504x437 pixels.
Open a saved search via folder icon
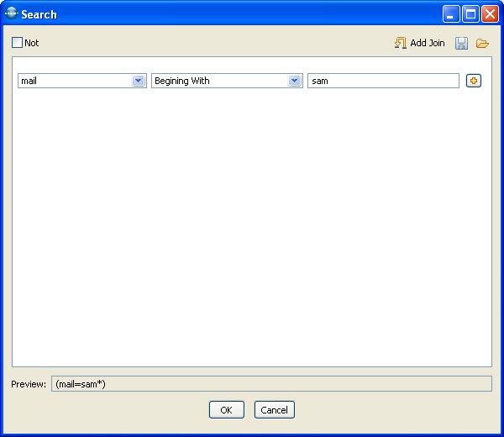pos(482,43)
